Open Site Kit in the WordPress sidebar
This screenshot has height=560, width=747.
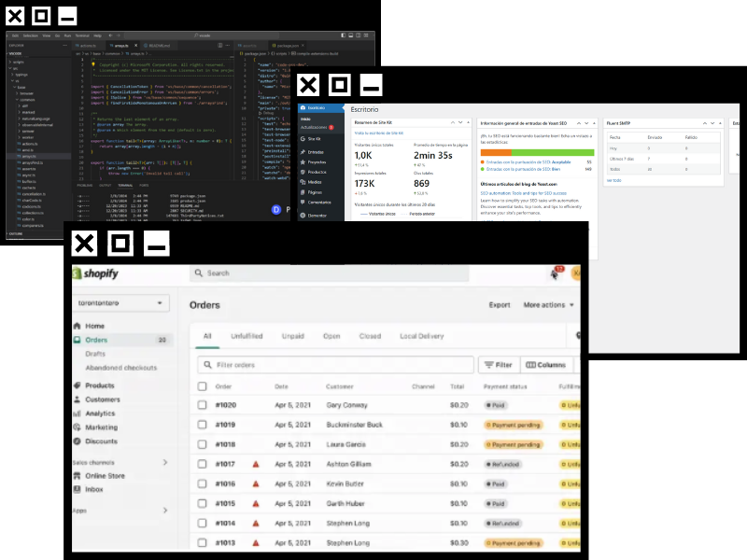coord(311,139)
